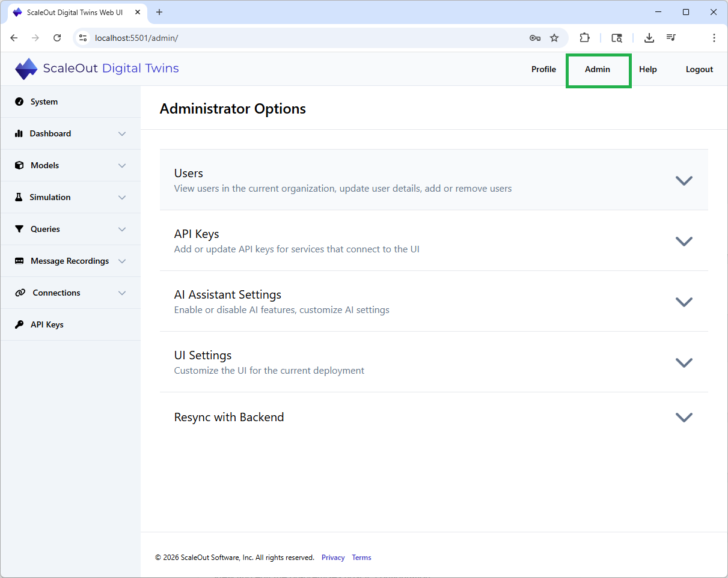
Task: Expand the AI Assistant Settings chevron
Action: 684,302
